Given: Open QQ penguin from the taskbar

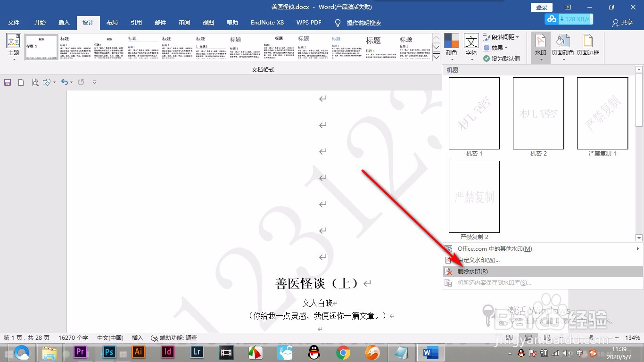Looking at the screenshot, I should [x=314, y=353].
